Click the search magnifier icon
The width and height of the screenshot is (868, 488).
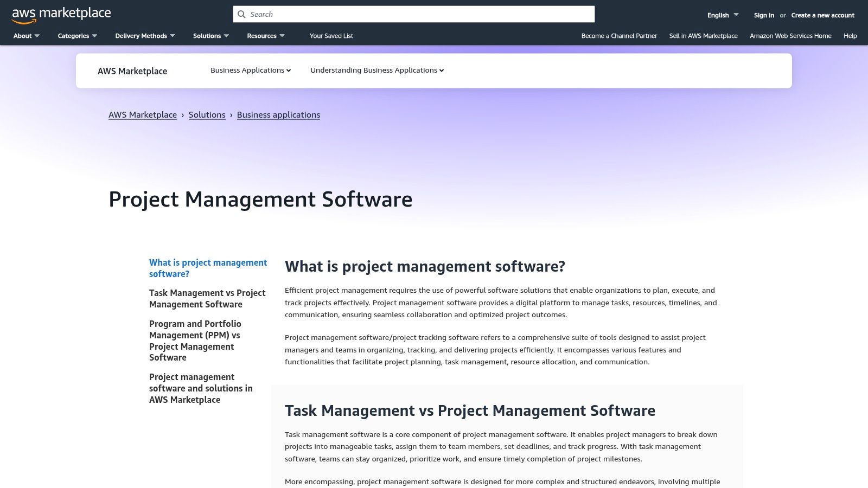point(241,14)
